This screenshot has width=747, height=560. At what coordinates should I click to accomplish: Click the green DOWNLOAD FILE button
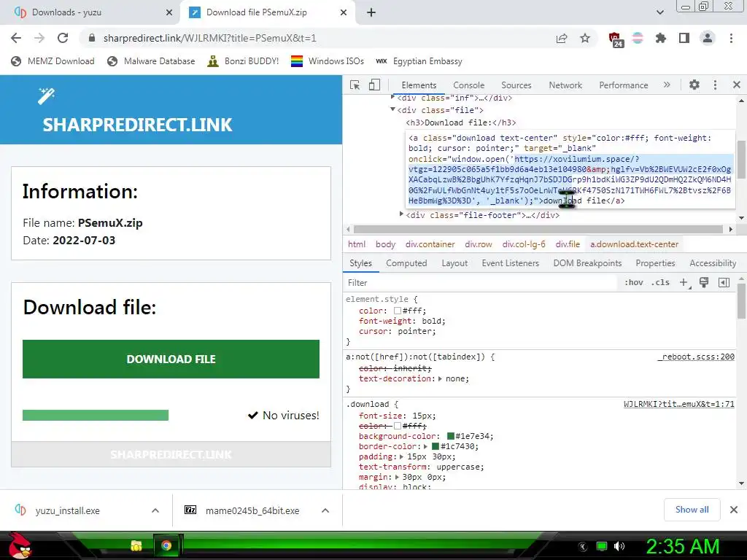click(171, 359)
